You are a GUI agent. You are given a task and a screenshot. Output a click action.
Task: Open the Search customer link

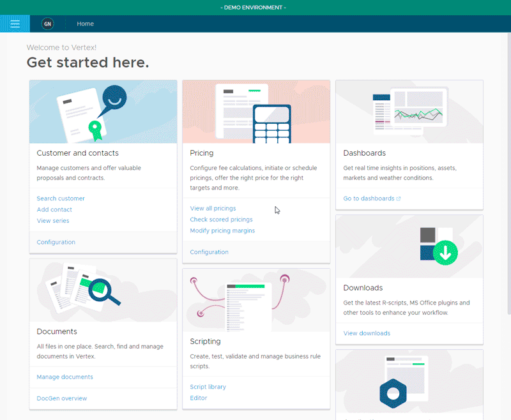click(61, 199)
